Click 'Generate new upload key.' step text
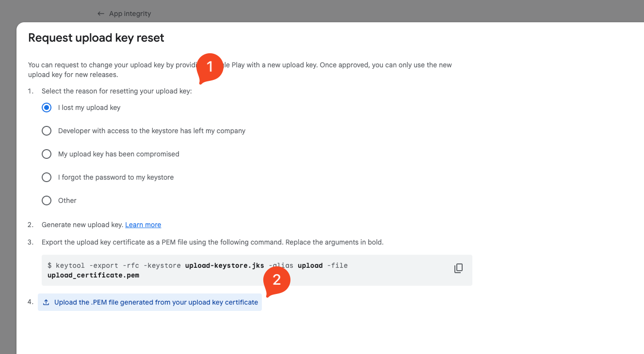The image size is (644, 354). 82,225
